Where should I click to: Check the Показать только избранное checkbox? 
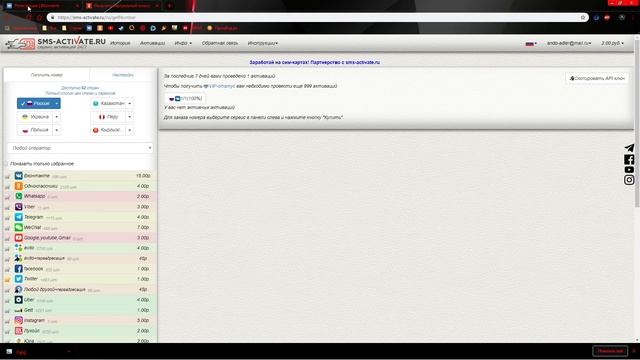pos(6,164)
